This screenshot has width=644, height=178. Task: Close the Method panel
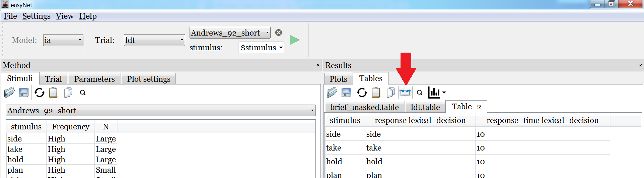click(318, 65)
